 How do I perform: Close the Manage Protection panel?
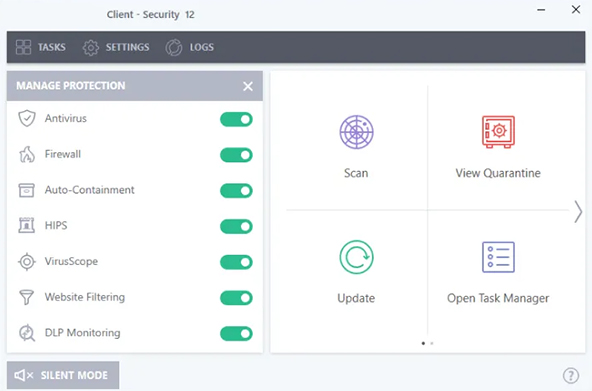tap(248, 86)
